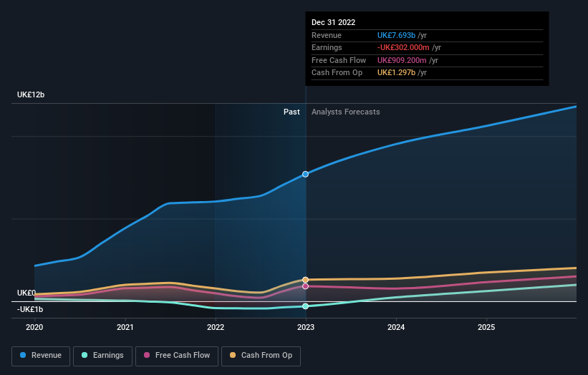Click the Past label
This screenshot has height=375, width=588.
(291, 112)
